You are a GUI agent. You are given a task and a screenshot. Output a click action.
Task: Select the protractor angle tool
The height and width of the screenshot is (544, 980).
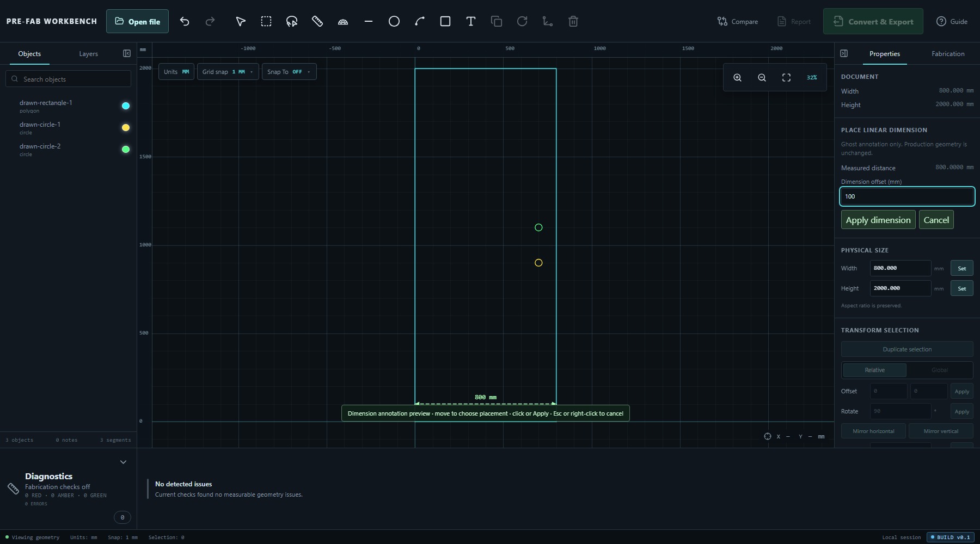[343, 21]
